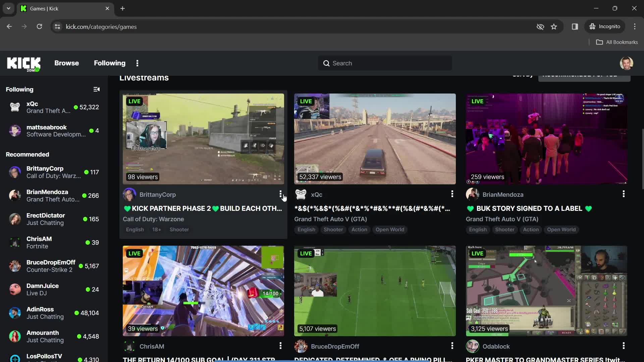
Task: Click Action tag on BrianMendoza stream
Action: tap(531, 230)
